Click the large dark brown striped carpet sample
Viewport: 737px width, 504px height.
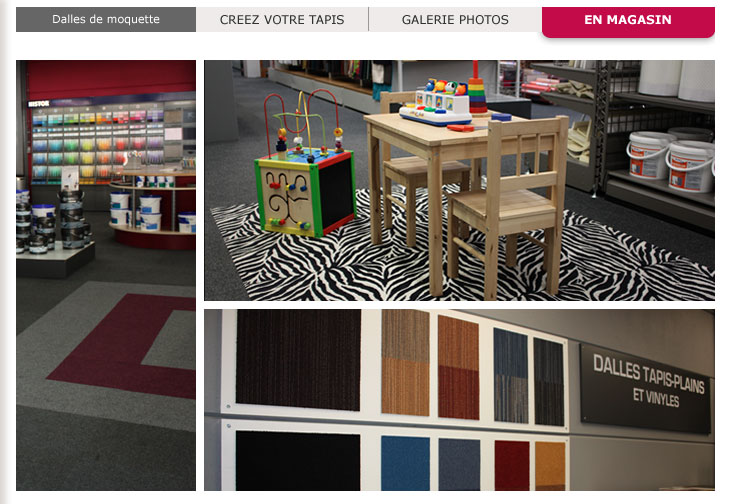[298, 360]
